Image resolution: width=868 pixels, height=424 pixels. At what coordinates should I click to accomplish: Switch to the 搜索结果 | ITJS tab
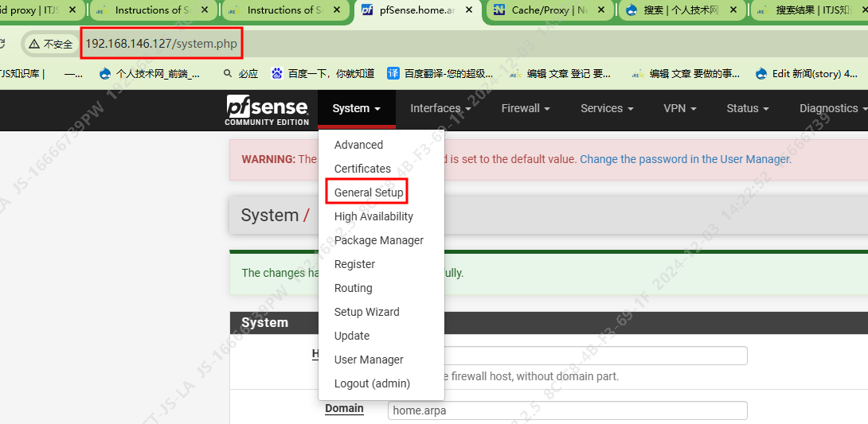click(x=808, y=10)
